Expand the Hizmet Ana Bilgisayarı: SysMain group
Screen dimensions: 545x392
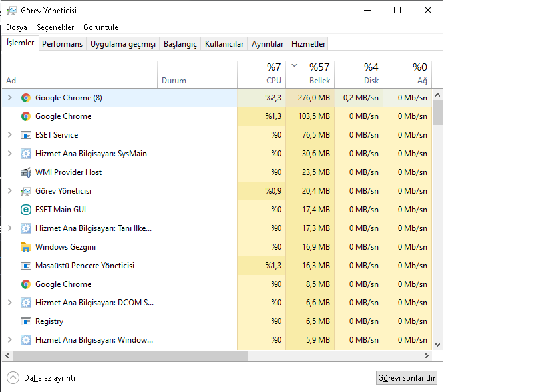tap(10, 154)
